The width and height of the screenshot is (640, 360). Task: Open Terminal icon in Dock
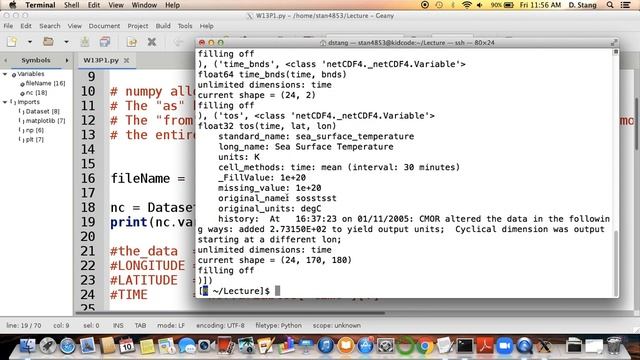coord(465,346)
